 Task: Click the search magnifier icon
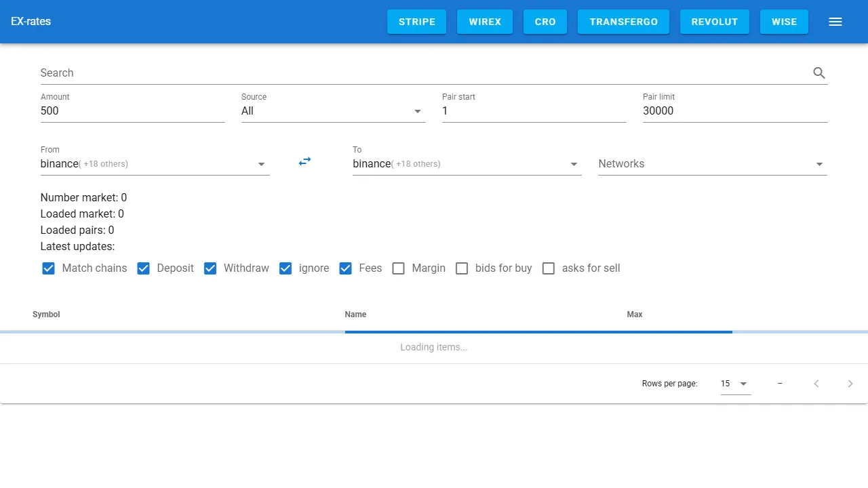(818, 73)
